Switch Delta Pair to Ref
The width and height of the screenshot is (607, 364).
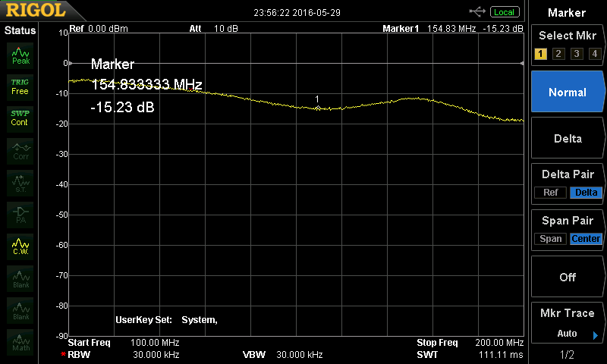[x=550, y=193]
